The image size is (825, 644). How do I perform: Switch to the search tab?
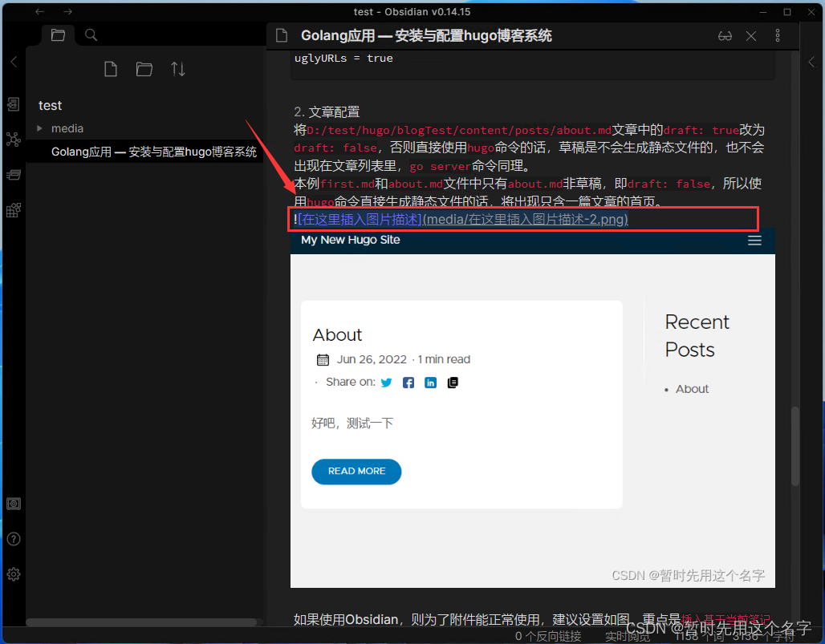click(x=91, y=34)
